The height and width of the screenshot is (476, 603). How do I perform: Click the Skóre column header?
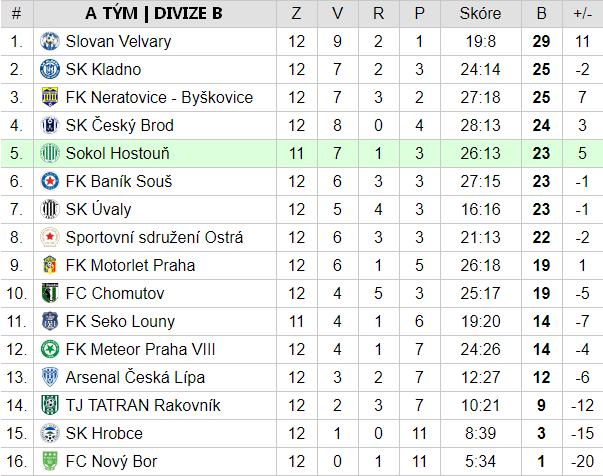(x=481, y=14)
